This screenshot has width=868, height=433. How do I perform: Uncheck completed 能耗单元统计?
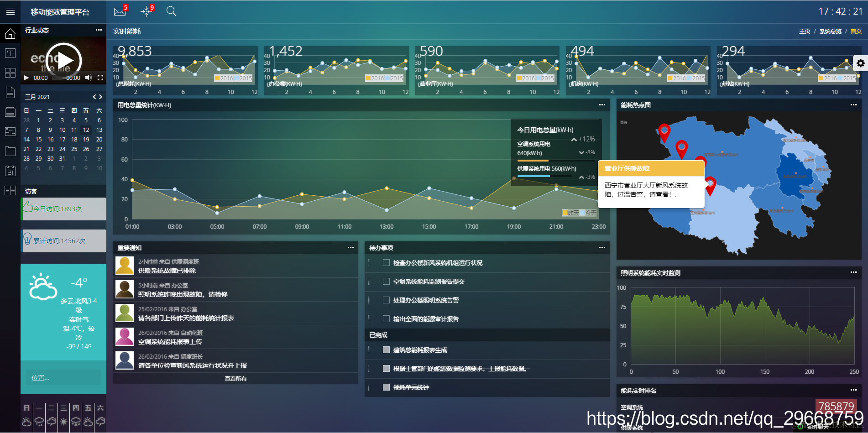pyautogui.click(x=386, y=387)
